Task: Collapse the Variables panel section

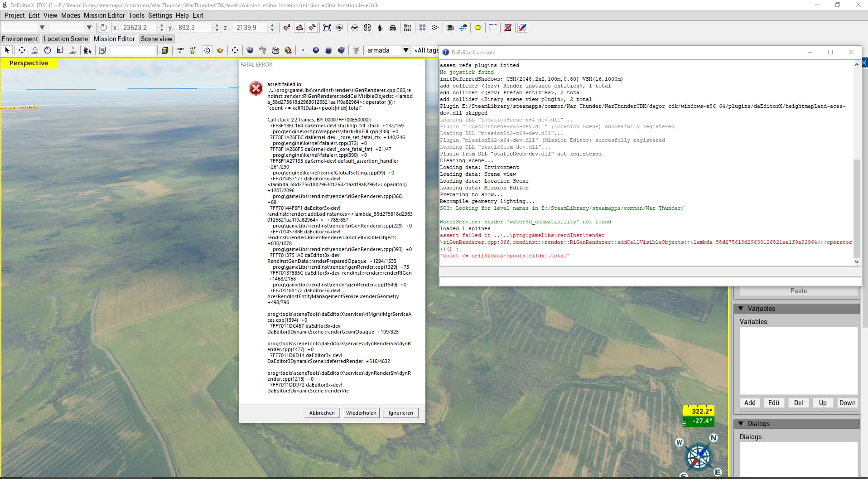Action: (x=741, y=309)
